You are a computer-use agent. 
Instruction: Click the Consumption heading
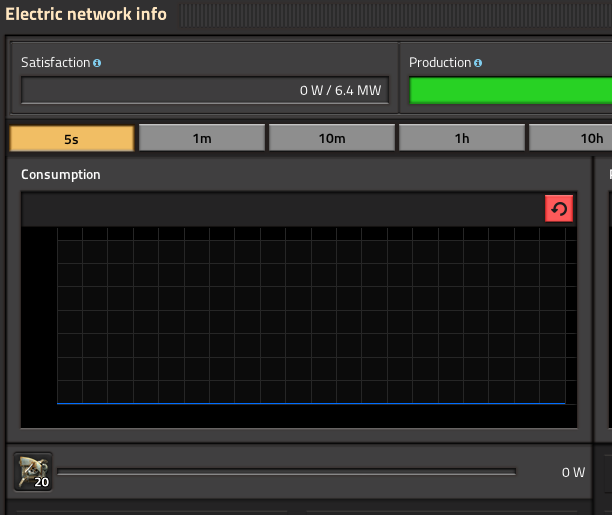click(x=60, y=175)
